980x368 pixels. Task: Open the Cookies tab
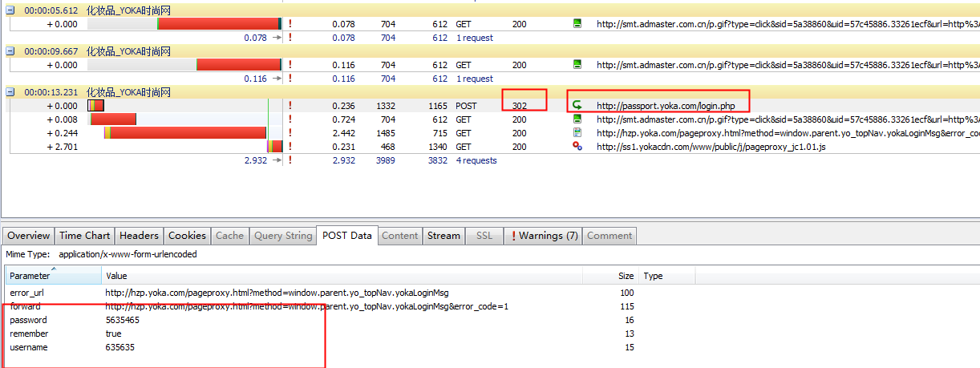point(187,236)
